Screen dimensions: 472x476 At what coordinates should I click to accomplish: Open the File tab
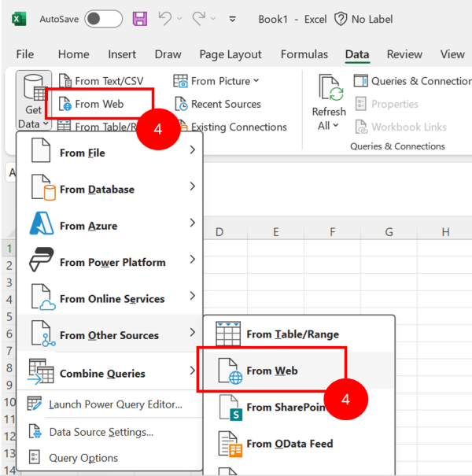(25, 54)
